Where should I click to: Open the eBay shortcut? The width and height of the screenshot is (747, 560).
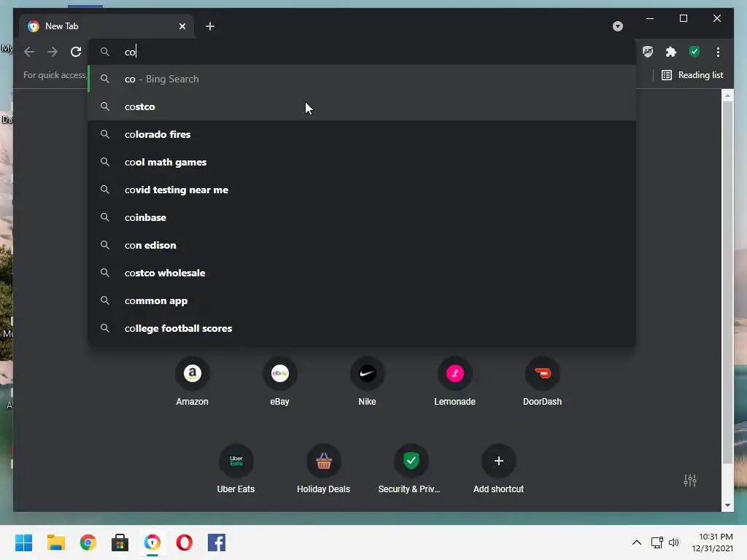pyautogui.click(x=279, y=381)
